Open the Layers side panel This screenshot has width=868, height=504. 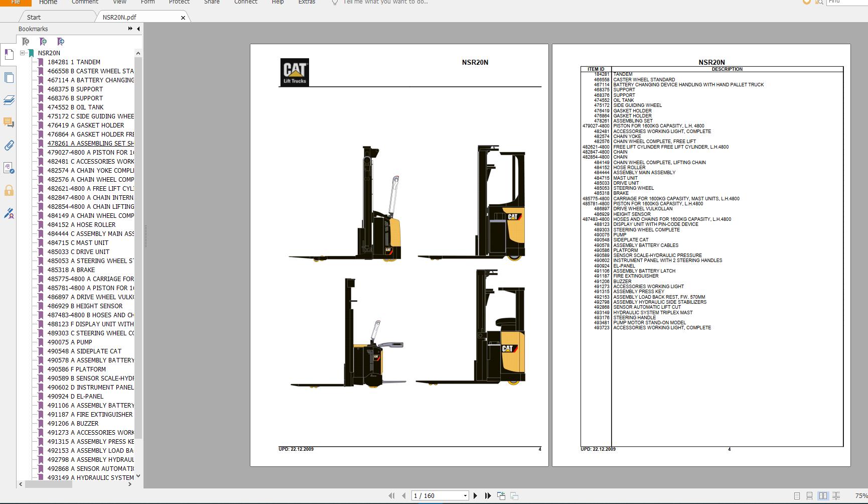(x=9, y=100)
